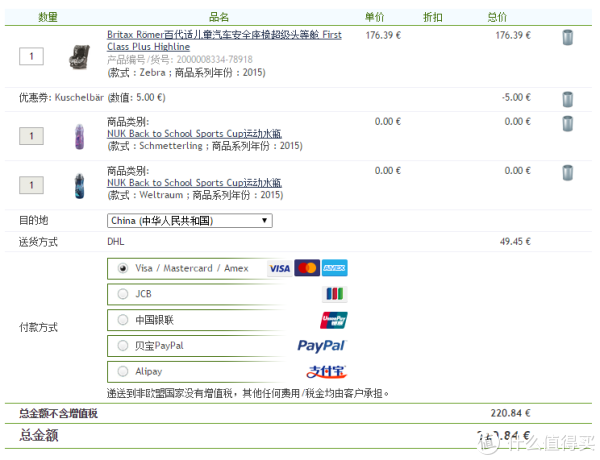Select Visa / Mastercard / Amex payment option

tap(122, 268)
